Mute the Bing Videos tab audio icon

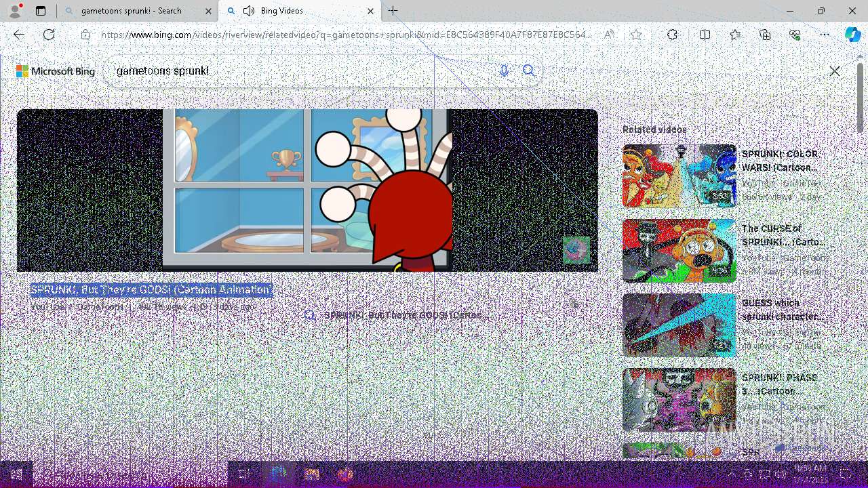tap(249, 11)
